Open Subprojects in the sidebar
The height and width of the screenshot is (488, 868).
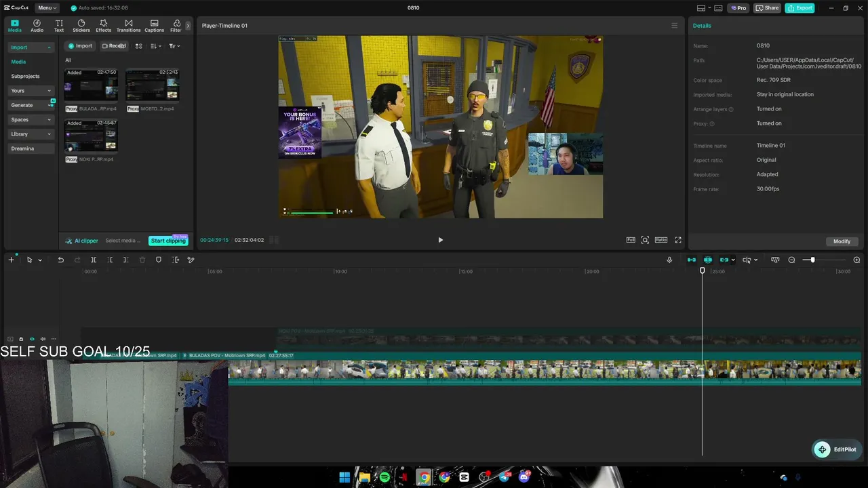click(x=26, y=77)
